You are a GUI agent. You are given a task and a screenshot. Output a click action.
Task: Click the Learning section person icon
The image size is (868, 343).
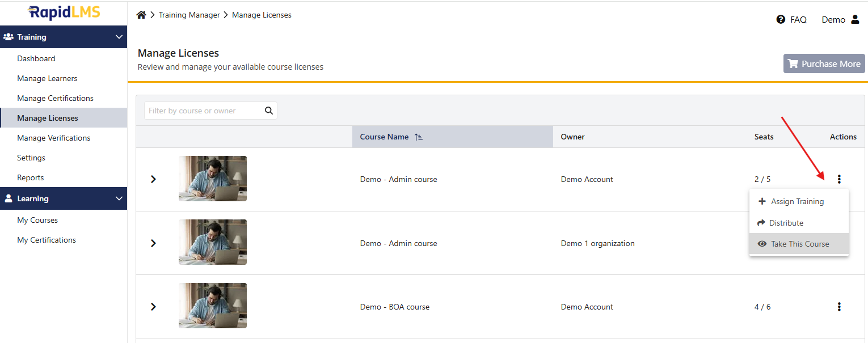[9, 198]
